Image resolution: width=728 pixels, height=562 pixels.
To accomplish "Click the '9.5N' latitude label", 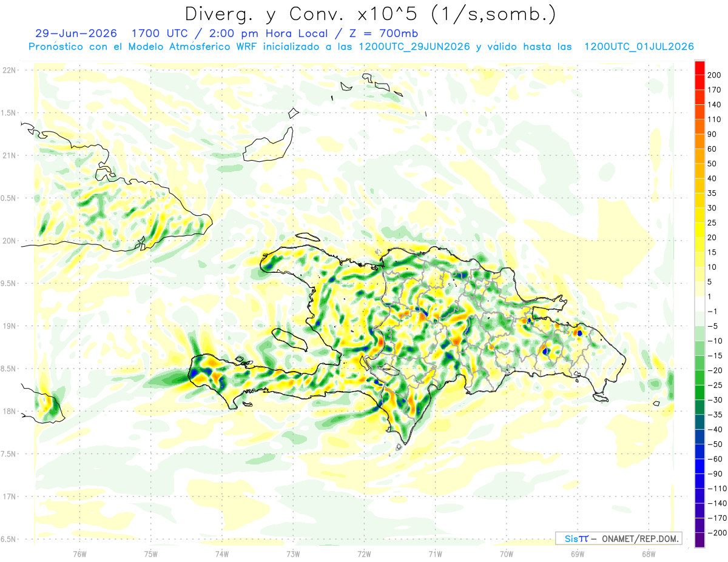I will (8, 283).
